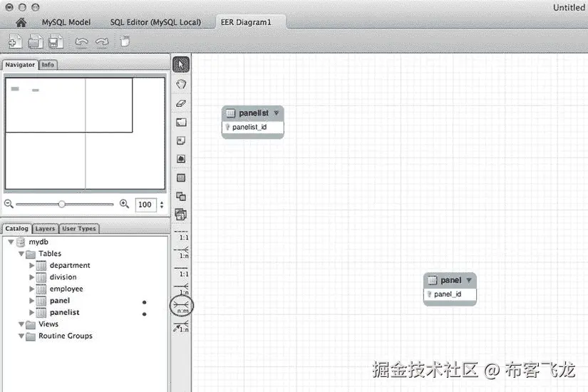This screenshot has width=588, height=392.
Task: Expand the division table node
Action: point(31,277)
